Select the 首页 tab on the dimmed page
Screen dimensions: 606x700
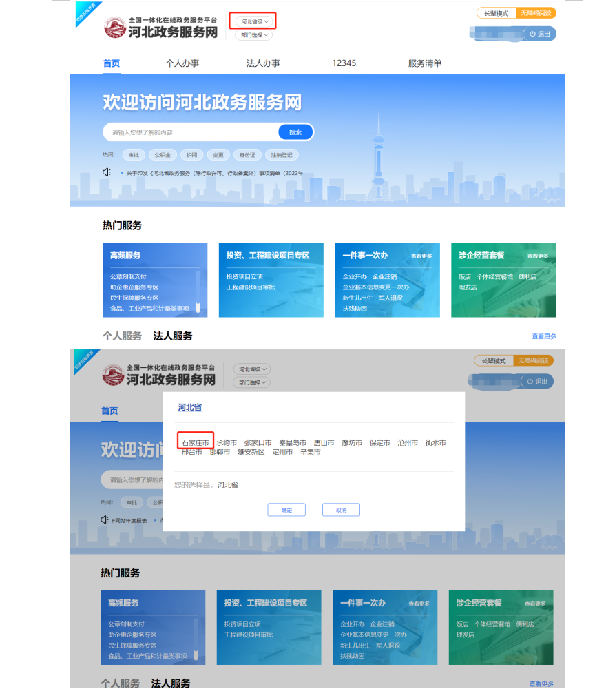click(109, 411)
